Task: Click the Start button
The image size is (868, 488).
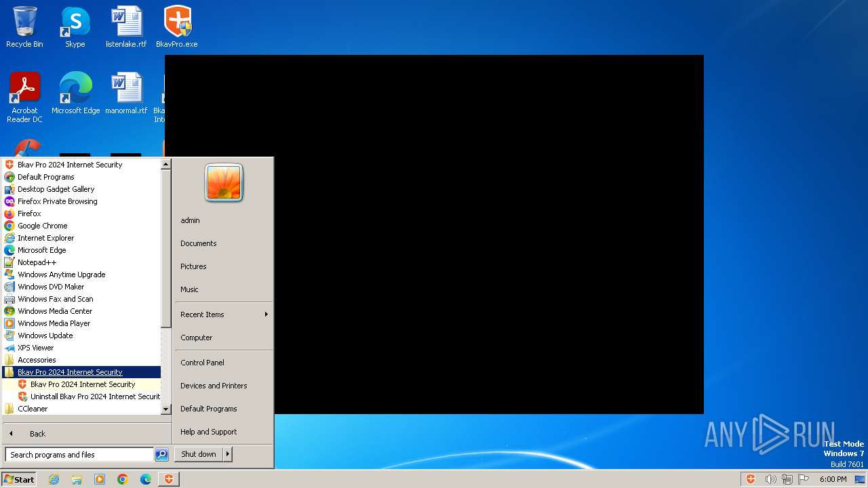Action: 19,479
